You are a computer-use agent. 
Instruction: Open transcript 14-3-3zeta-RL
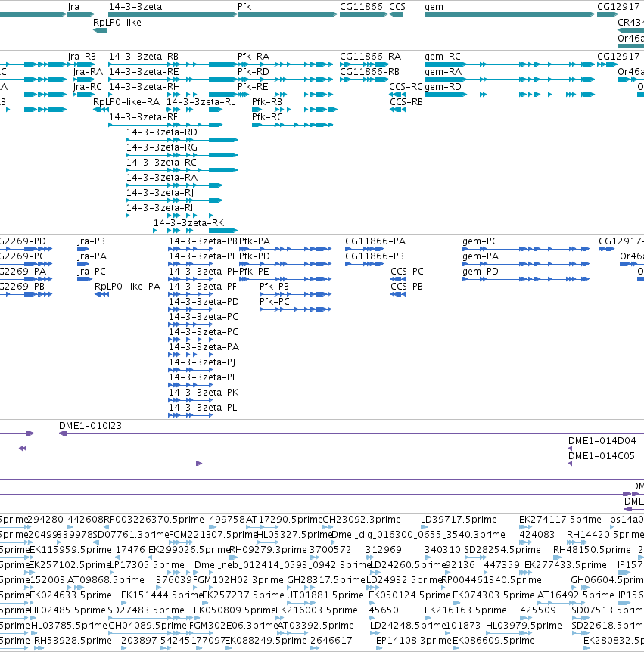201,102
